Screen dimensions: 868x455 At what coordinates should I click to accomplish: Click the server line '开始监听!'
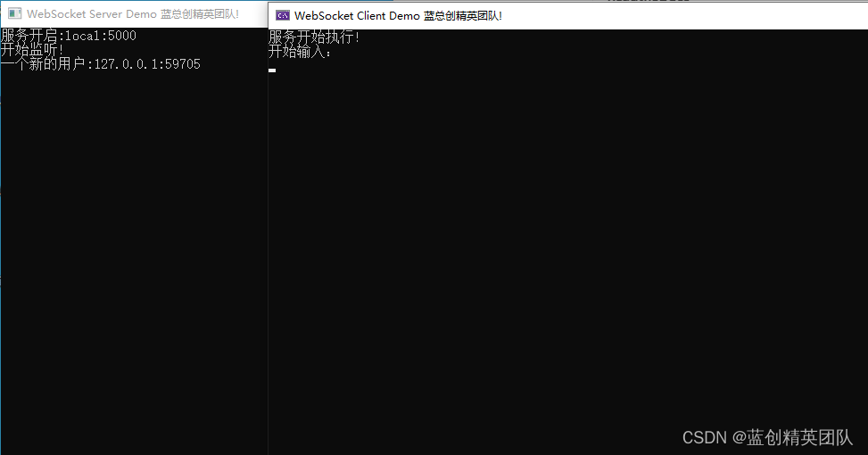(32, 50)
